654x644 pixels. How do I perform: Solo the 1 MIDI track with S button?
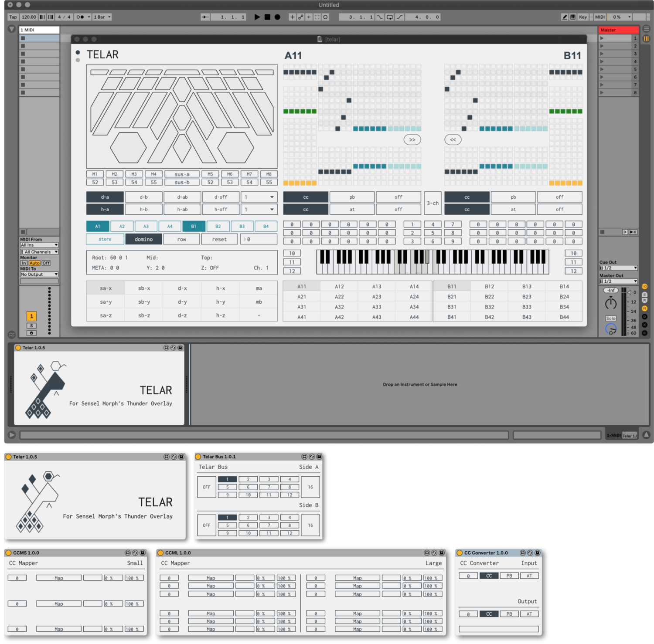(31, 326)
